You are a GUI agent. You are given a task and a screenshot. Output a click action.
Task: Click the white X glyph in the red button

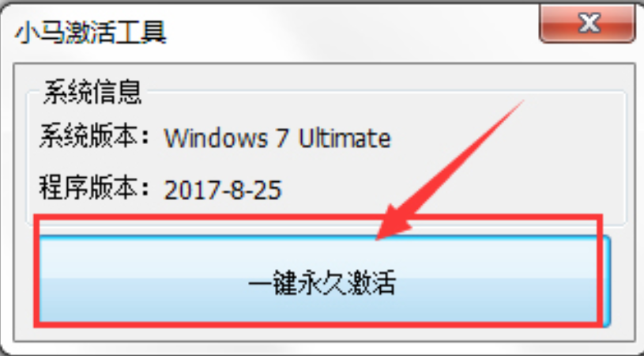point(589,21)
